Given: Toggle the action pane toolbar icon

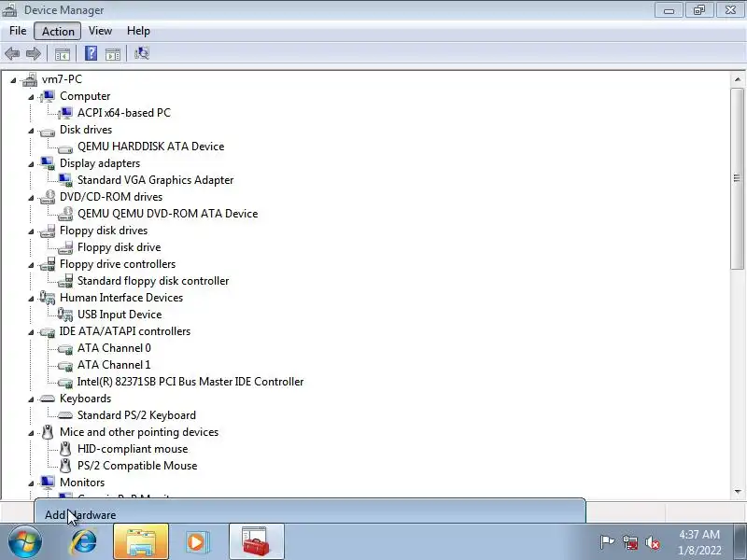Looking at the screenshot, I should tap(113, 54).
